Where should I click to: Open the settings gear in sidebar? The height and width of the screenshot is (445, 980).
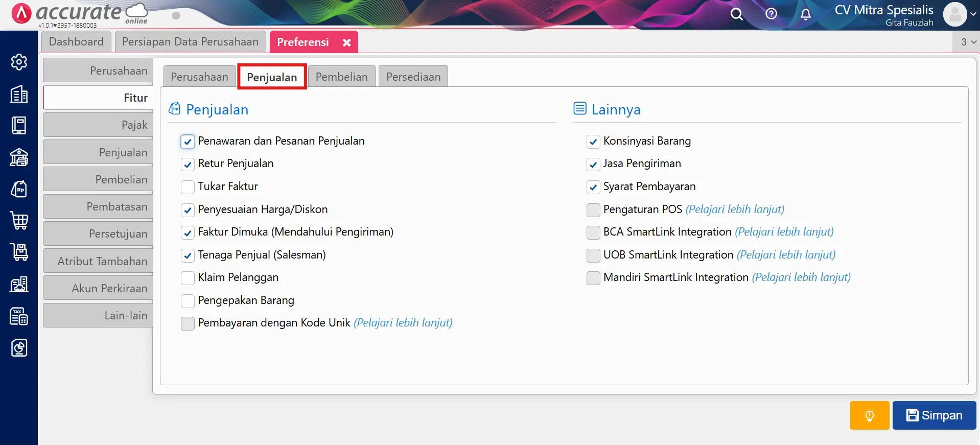click(x=19, y=62)
